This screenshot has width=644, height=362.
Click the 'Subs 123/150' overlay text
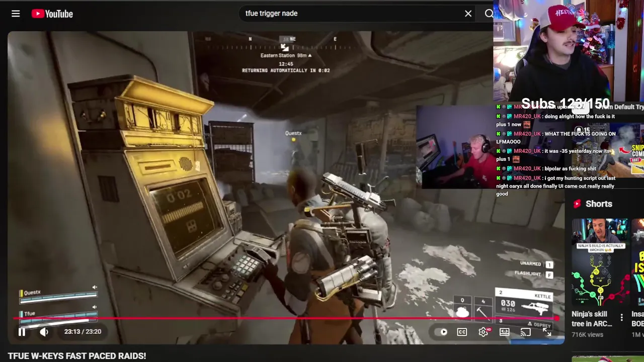(566, 104)
